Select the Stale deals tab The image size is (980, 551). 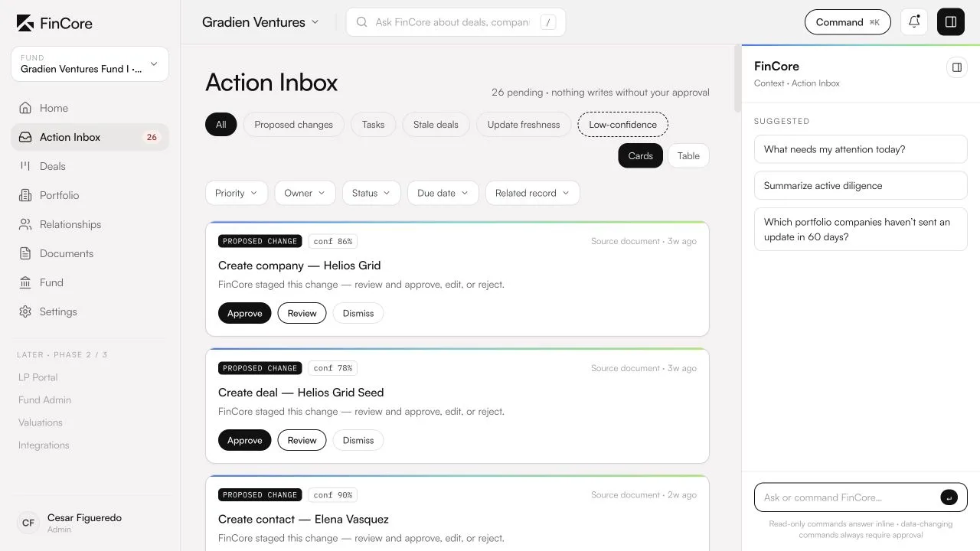click(436, 125)
